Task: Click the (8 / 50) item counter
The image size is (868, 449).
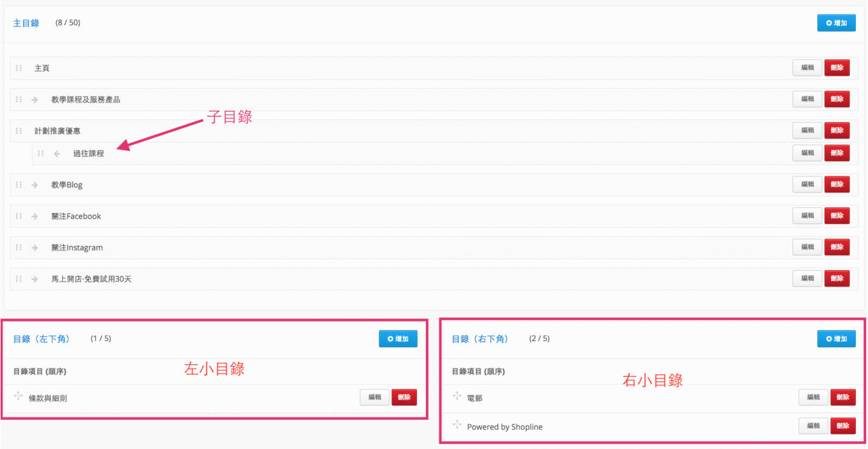Action: (68, 23)
